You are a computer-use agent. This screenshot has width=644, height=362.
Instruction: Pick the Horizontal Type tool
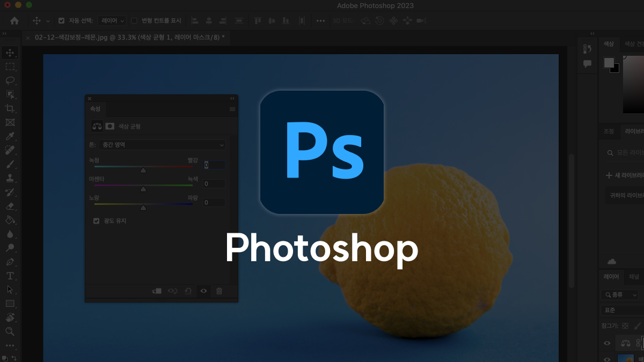pos(10,276)
